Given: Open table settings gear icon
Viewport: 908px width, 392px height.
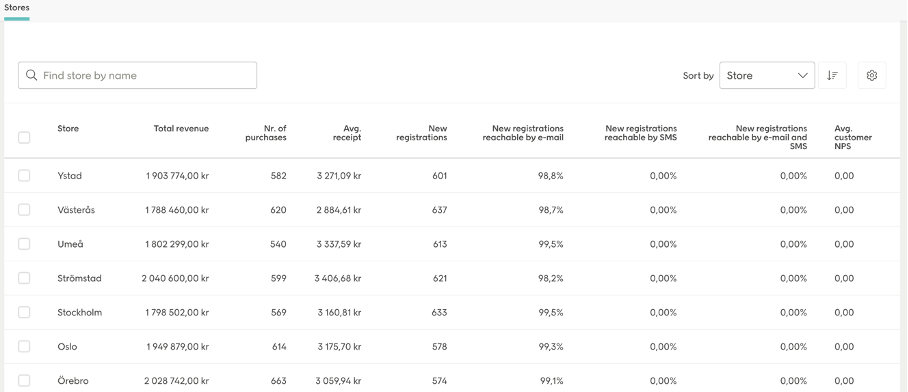Looking at the screenshot, I should tap(872, 75).
